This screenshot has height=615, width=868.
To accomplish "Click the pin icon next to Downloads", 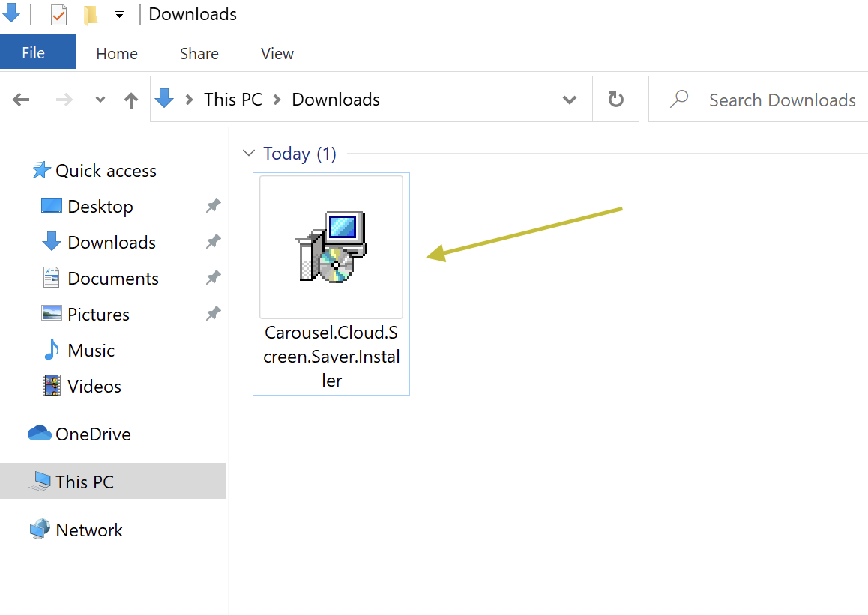I will coord(213,241).
